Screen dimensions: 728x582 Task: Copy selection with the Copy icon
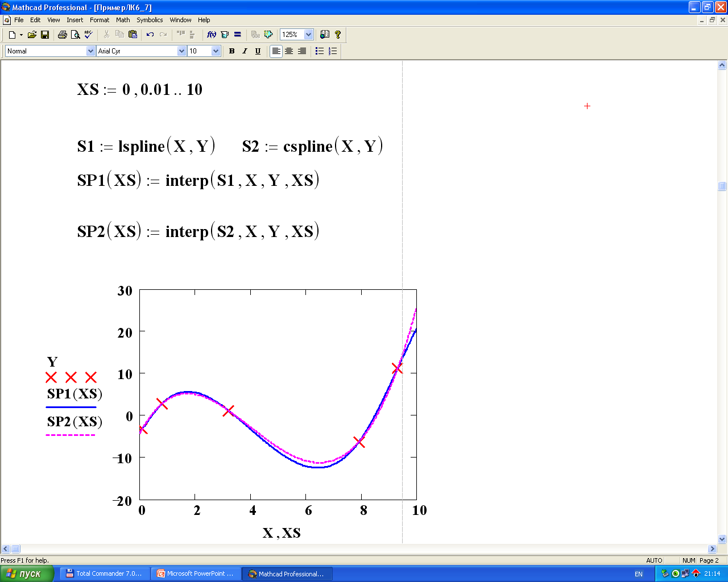tap(119, 35)
